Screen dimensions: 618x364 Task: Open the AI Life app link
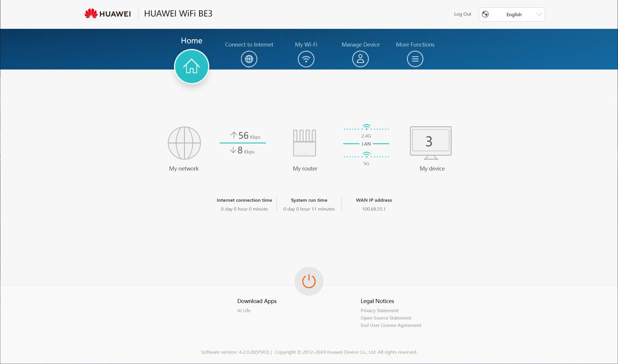244,310
